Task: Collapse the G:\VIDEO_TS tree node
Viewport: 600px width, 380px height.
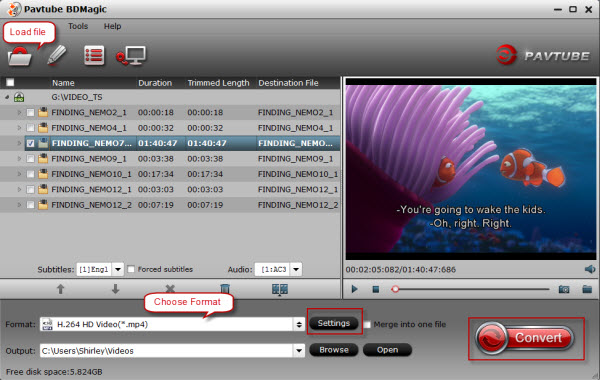Action: [x=7, y=97]
